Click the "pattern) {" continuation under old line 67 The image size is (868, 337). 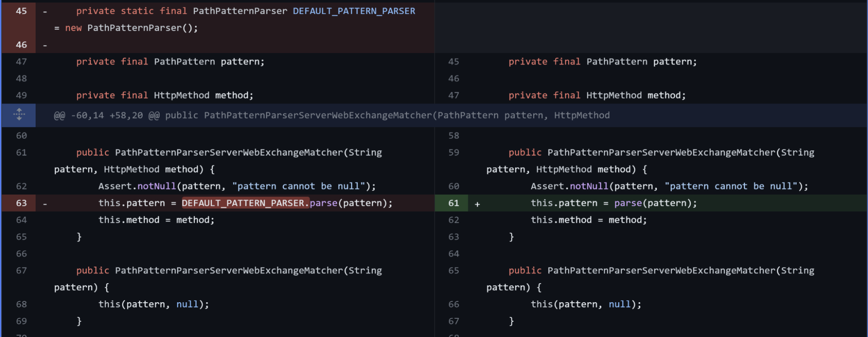point(82,287)
